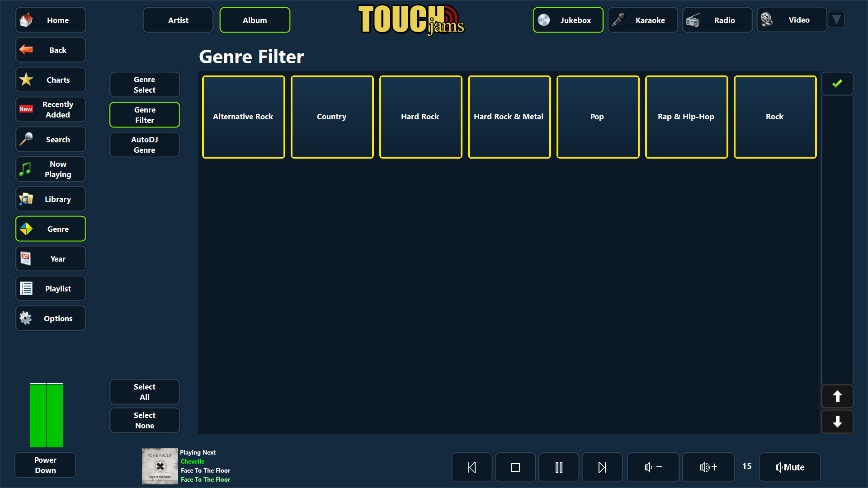
Task: Open Now Playing music note icon
Action: (x=26, y=169)
